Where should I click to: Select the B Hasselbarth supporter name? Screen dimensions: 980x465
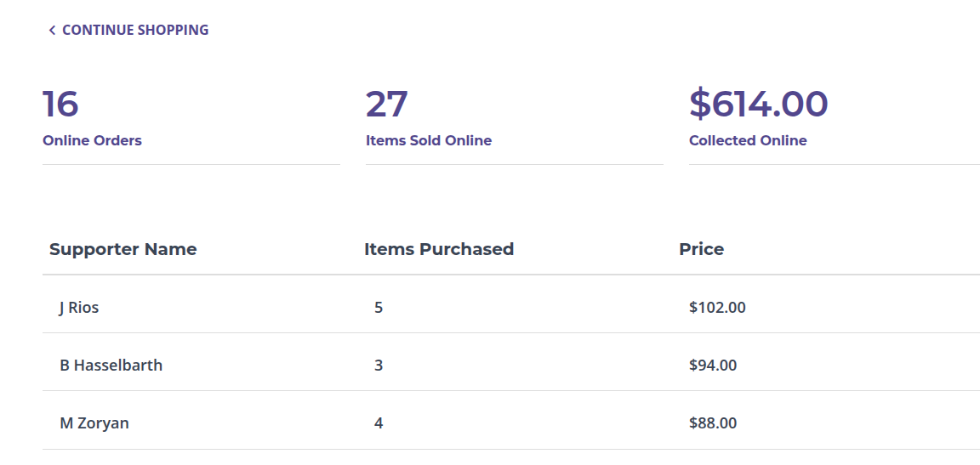pyautogui.click(x=111, y=366)
